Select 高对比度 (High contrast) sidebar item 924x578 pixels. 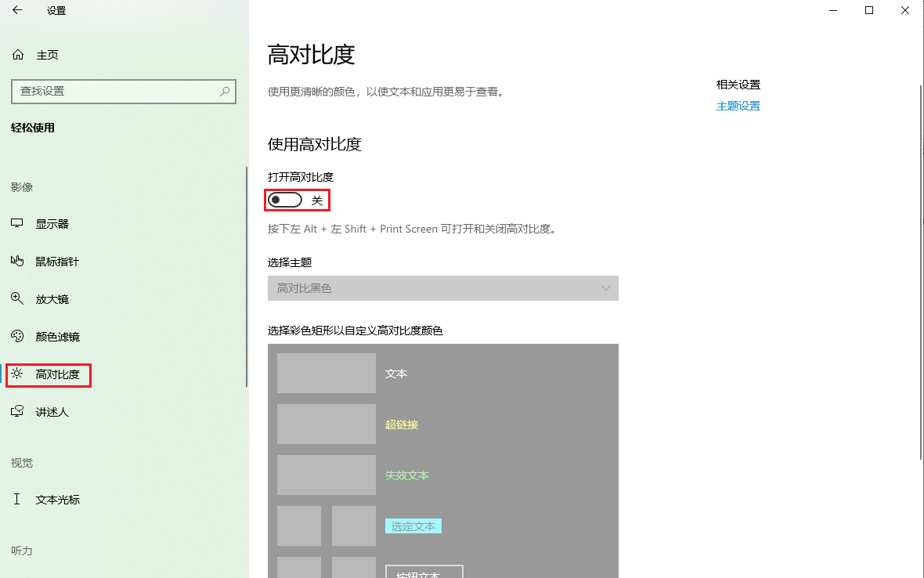[x=49, y=375]
